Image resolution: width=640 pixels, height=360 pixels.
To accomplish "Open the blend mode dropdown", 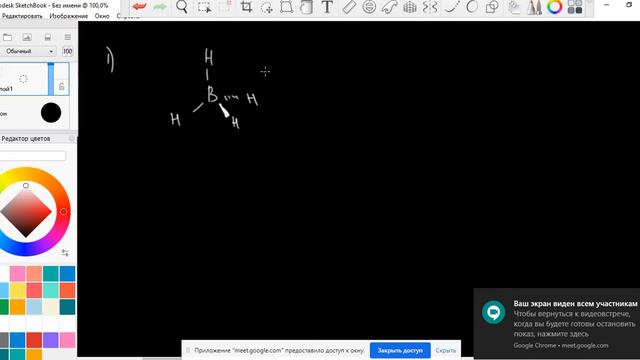I will tap(29, 51).
